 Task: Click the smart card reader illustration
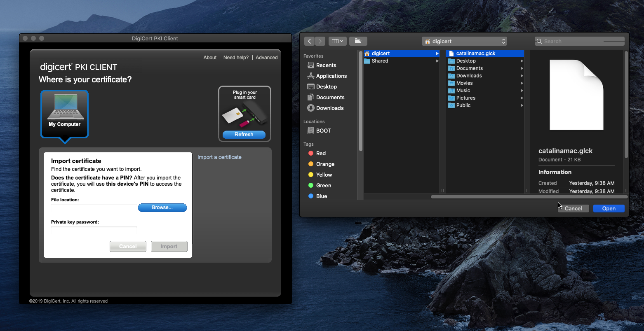pos(245,115)
